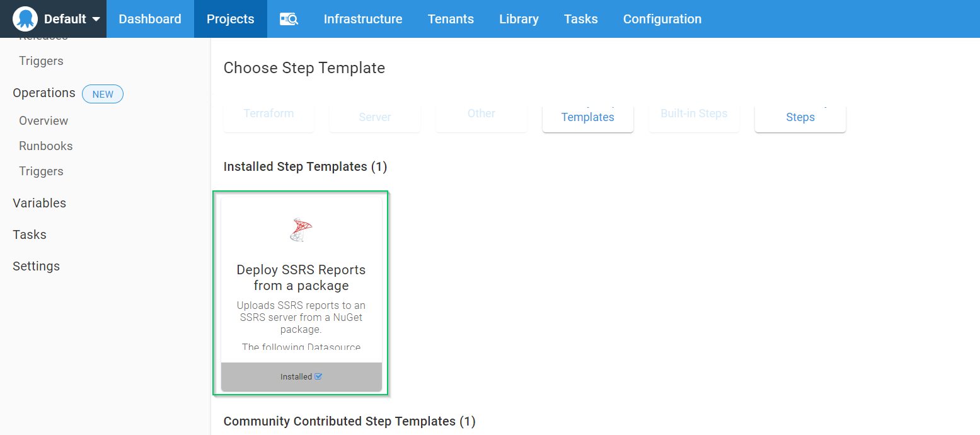
Task: Expand the Default space dropdown
Action: click(96, 19)
